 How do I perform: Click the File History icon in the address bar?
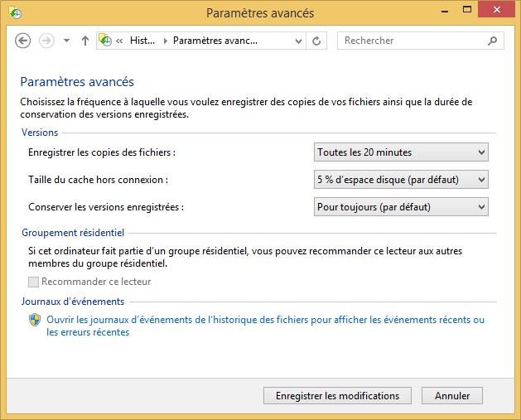[105, 41]
